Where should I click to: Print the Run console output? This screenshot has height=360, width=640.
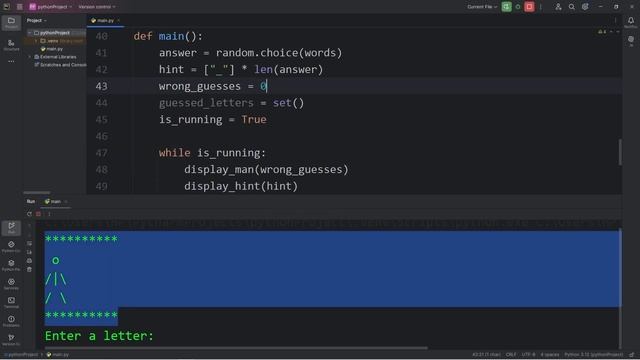coord(29,260)
